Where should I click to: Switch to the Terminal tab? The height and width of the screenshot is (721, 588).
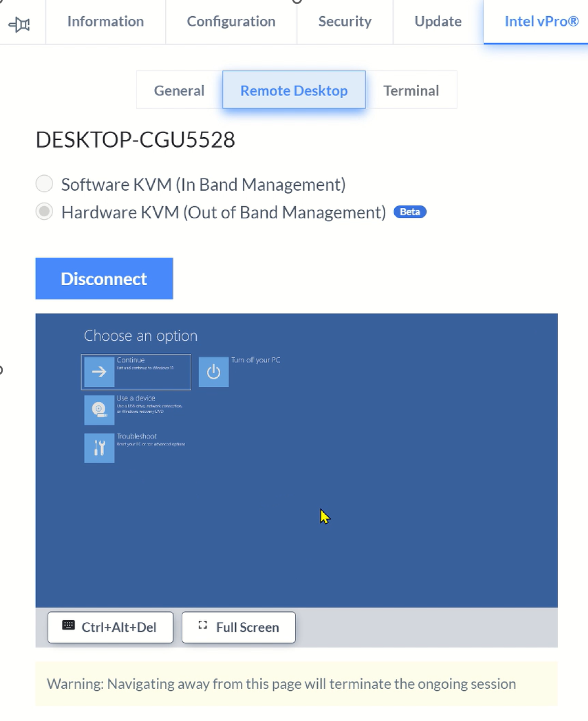click(x=411, y=90)
